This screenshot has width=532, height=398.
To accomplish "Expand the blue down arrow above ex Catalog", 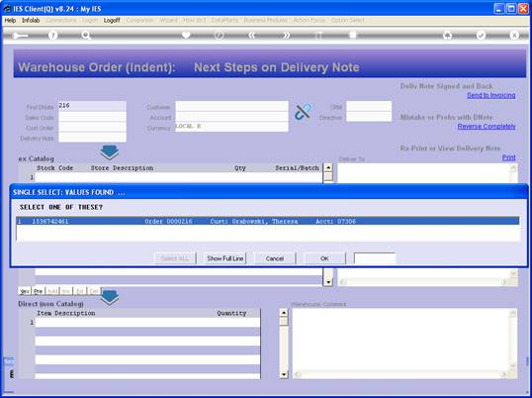I will pos(109,152).
